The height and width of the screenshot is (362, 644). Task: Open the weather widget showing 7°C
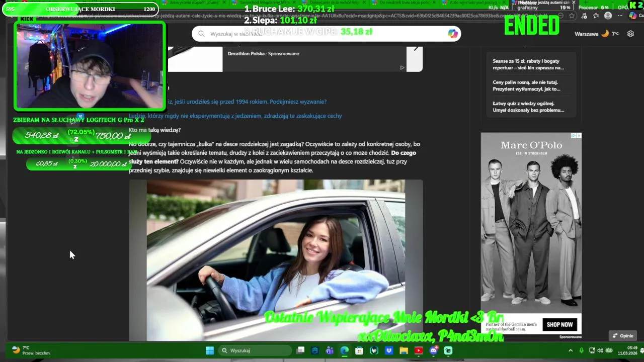tap(31, 350)
